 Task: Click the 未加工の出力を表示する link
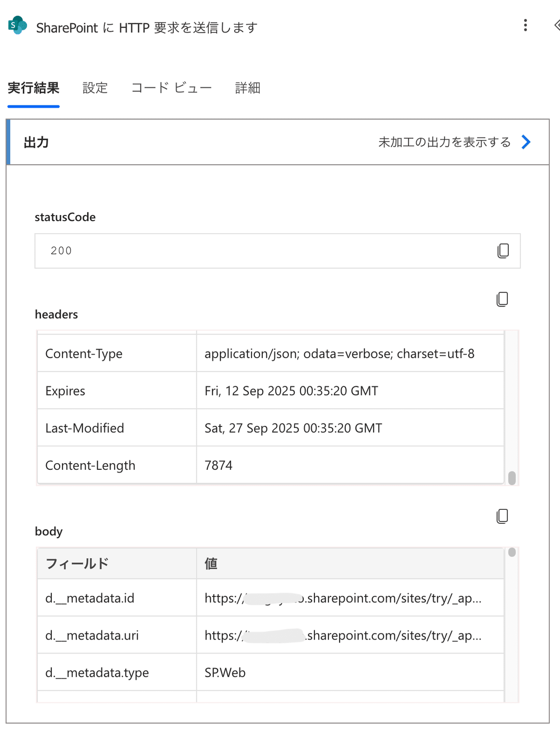(x=444, y=142)
